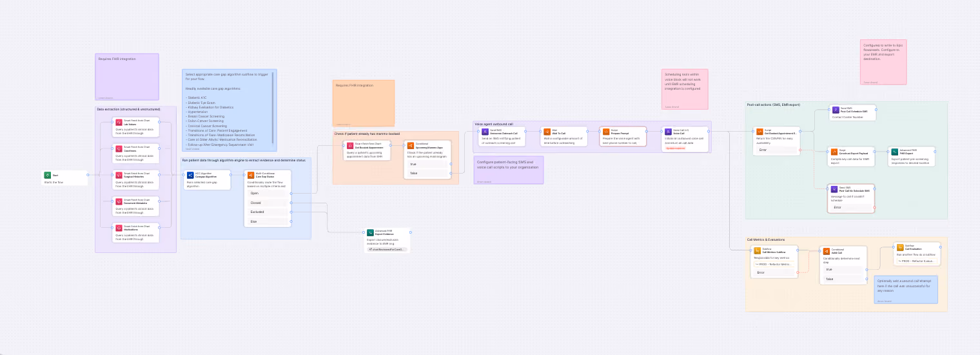Image resolution: width=980 pixels, height=355 pixels.
Task: Select 'Post-call actions (SMS, EMR export)' group title
Action: point(773,105)
